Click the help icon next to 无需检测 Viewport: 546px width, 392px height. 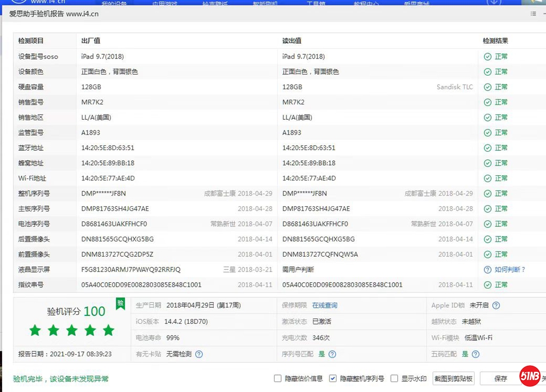(199, 354)
